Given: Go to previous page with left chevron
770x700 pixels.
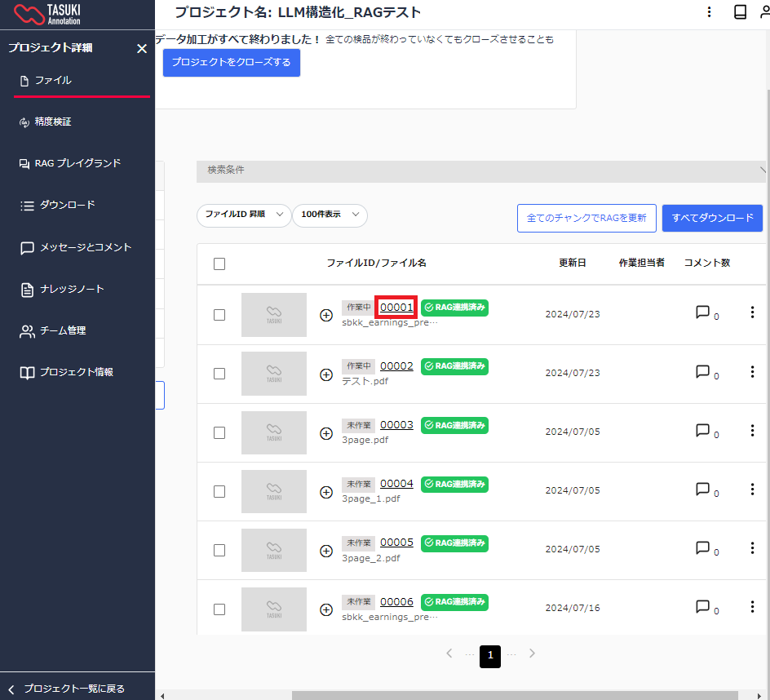Looking at the screenshot, I should pos(449,653).
